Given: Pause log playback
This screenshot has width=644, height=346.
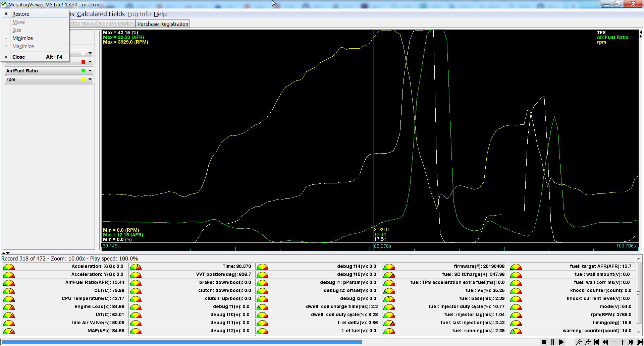Looking at the screenshot, I should (x=553, y=342).
